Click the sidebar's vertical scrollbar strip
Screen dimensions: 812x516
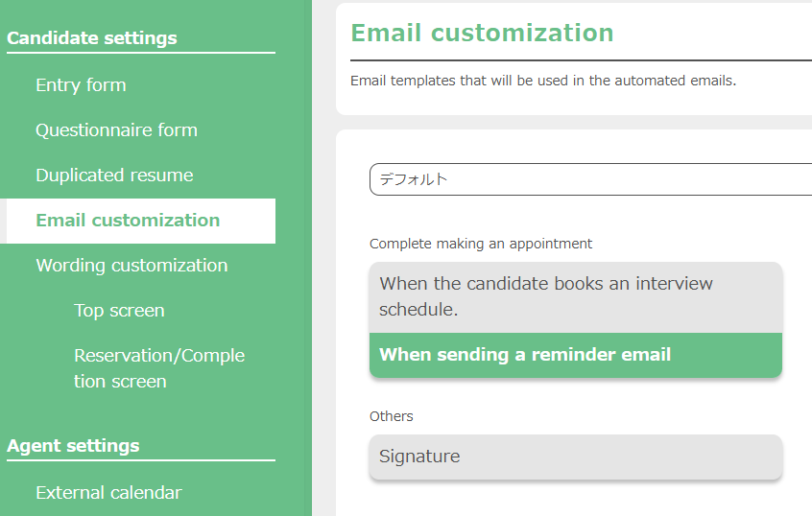307,258
